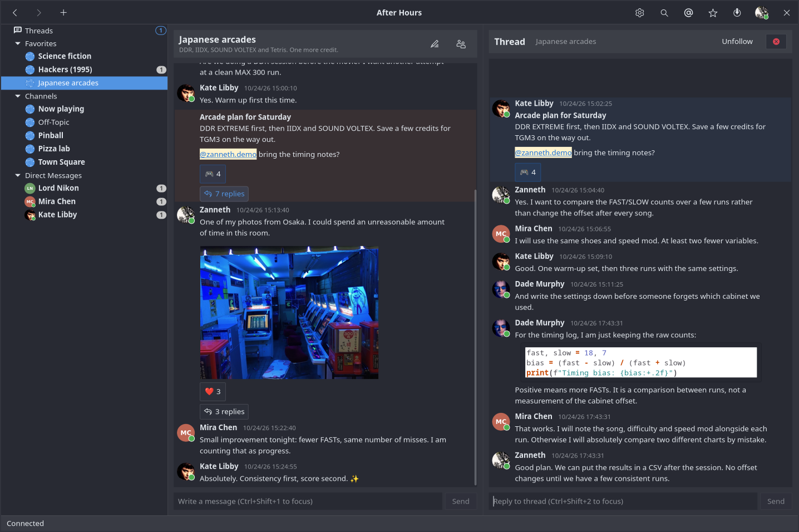Show recent mentions via the @ icon
The width and height of the screenshot is (799, 532).
(x=689, y=13)
